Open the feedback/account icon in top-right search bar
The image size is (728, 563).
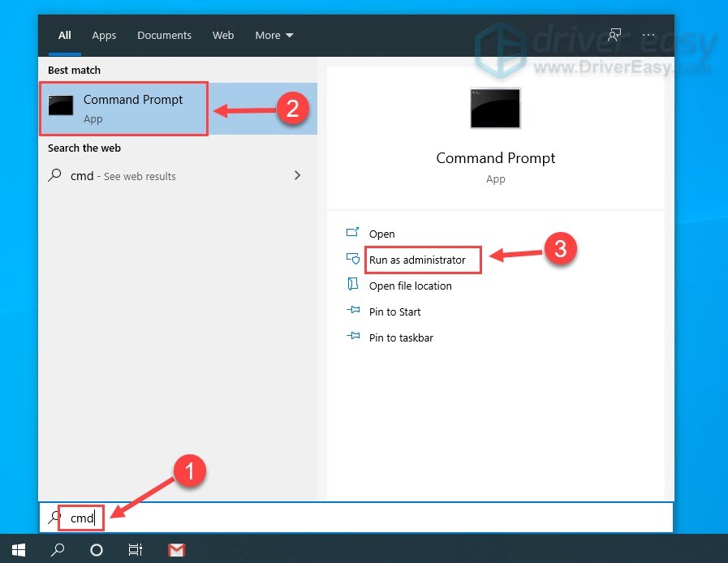[x=614, y=35]
